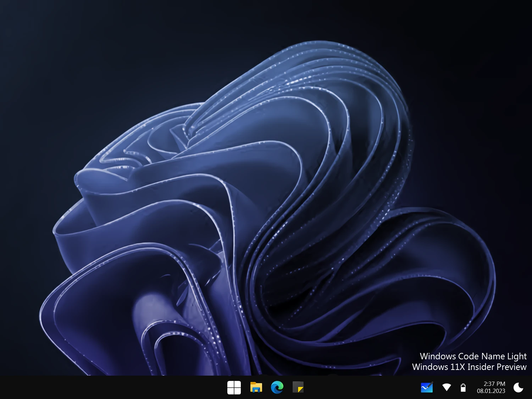Open Microsoft Edge browser
The height and width of the screenshot is (399, 532).
tap(277, 388)
